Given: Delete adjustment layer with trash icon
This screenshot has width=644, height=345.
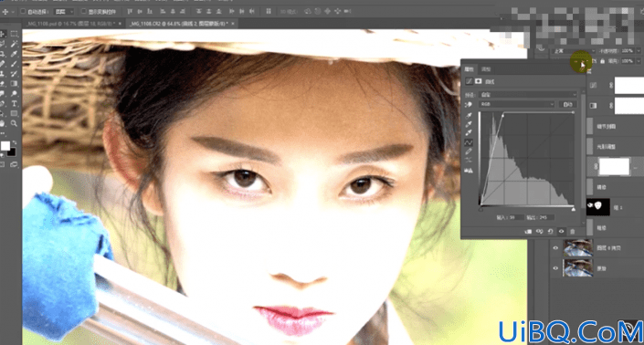Looking at the screenshot, I should 572,232.
